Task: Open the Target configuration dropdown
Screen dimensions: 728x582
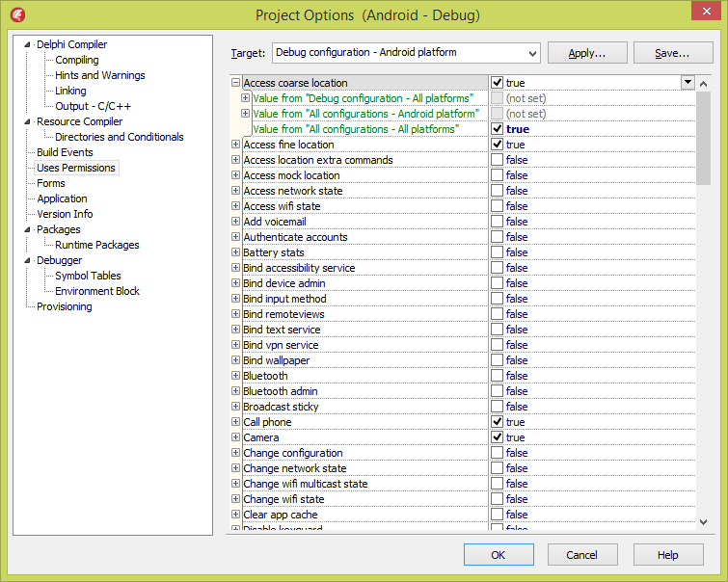Action: 532,53
